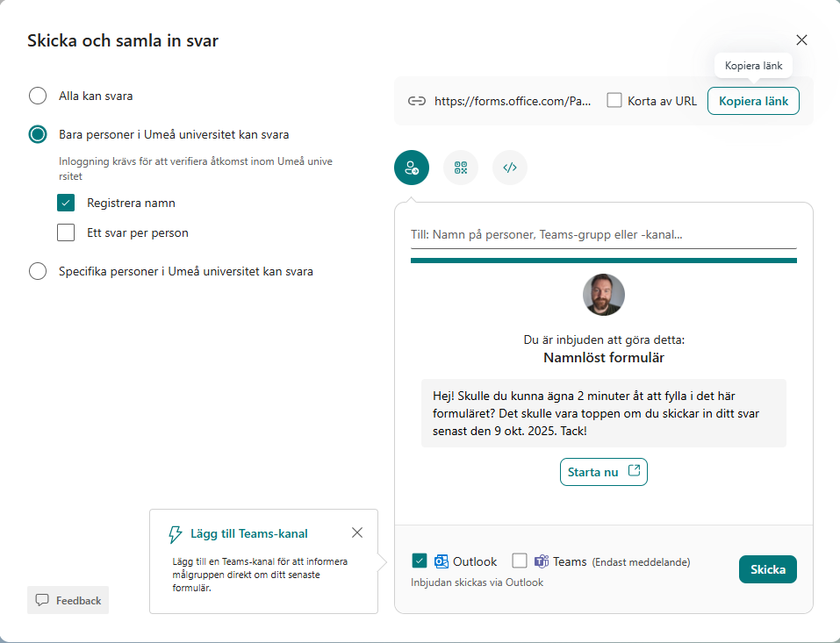Select Bara personer i Umeå universitet option

38,134
